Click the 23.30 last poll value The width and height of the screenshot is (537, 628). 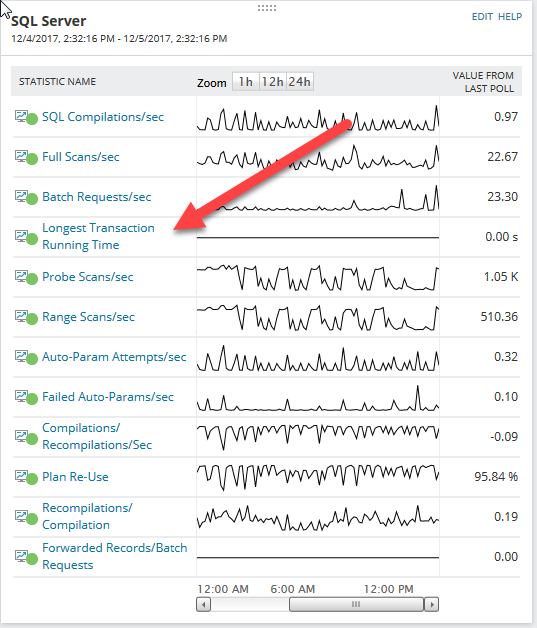(x=503, y=197)
